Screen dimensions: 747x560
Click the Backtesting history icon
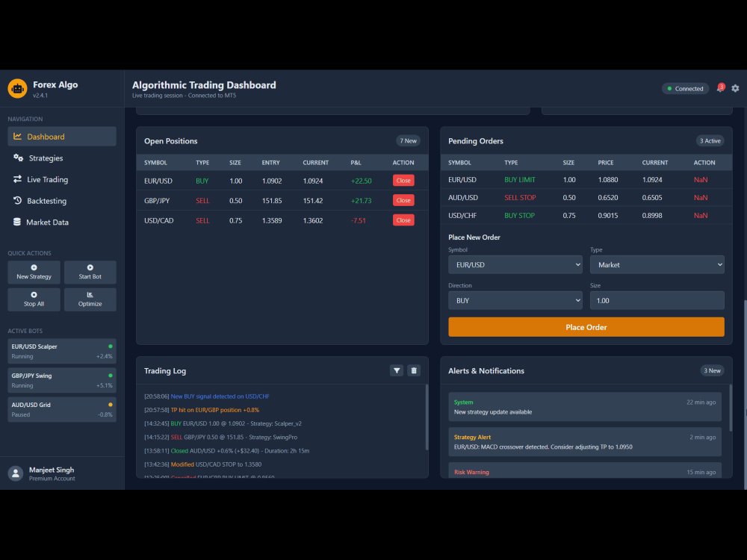pos(18,200)
